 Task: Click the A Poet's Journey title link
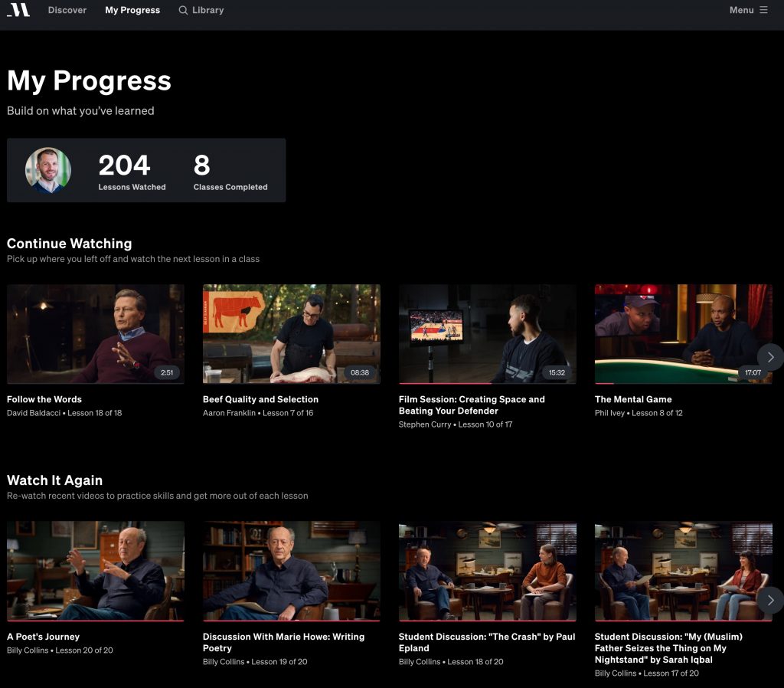click(43, 637)
